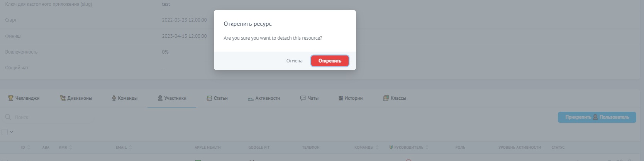Viewport: 644px width, 161px height.
Task: Click the ABA column header
Action: click(46, 148)
